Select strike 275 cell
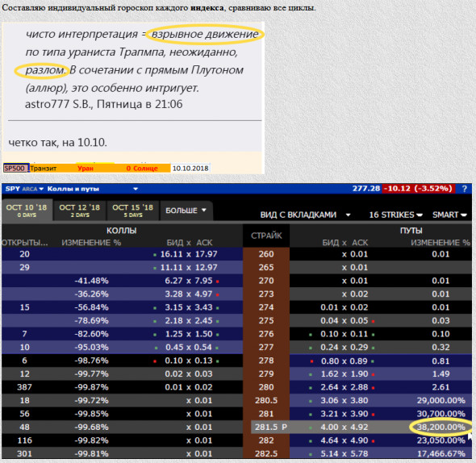 click(x=266, y=320)
